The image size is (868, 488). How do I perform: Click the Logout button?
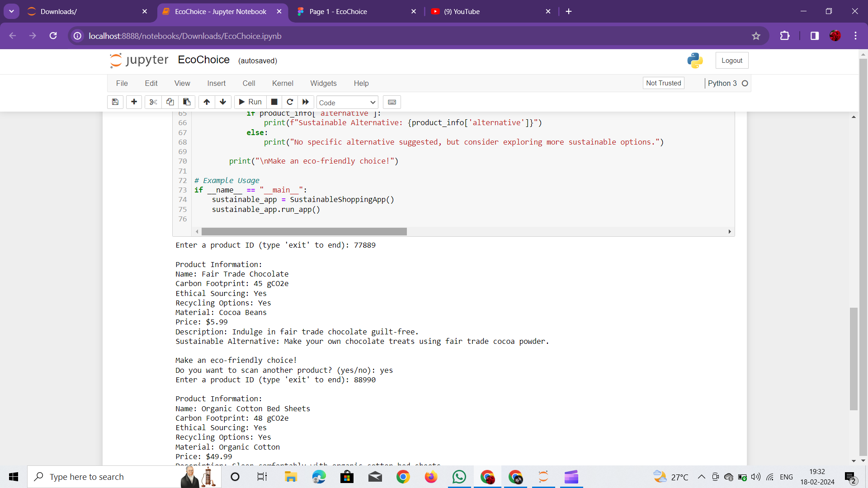(x=731, y=61)
